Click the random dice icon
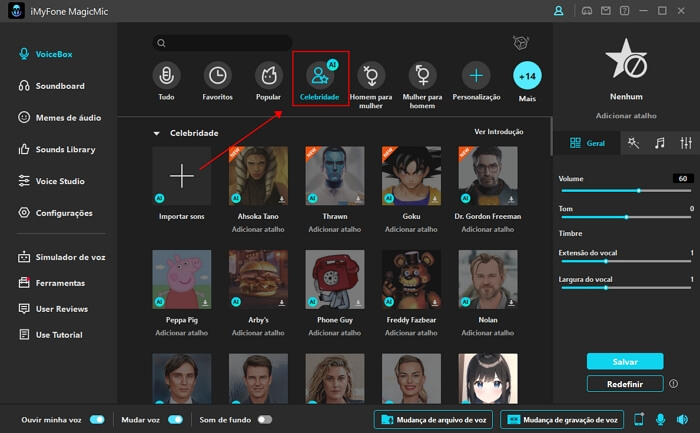This screenshot has width=700, height=433. point(521,43)
